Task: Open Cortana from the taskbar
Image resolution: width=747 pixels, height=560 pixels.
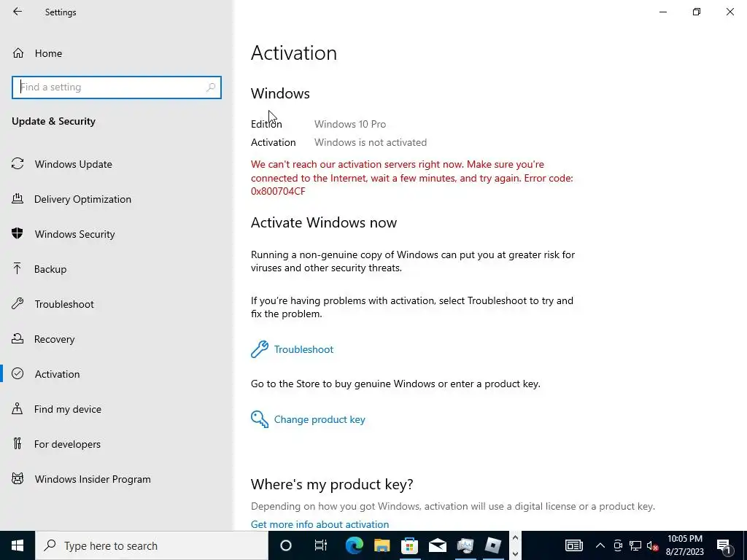Action: 286,545
